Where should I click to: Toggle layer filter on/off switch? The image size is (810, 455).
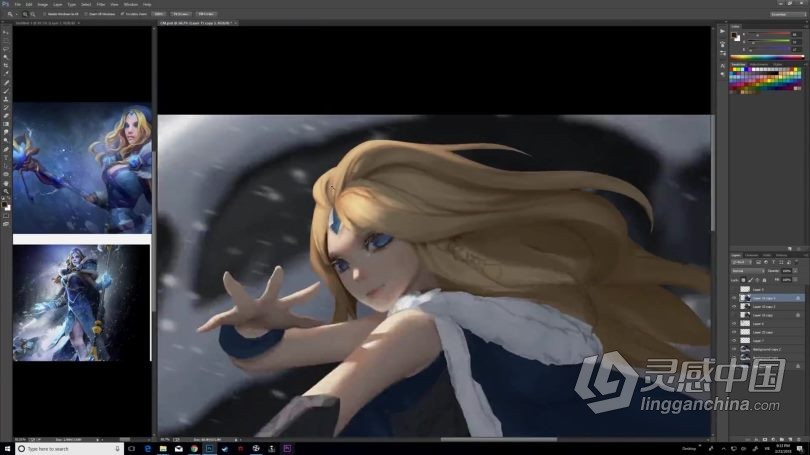(x=796, y=262)
